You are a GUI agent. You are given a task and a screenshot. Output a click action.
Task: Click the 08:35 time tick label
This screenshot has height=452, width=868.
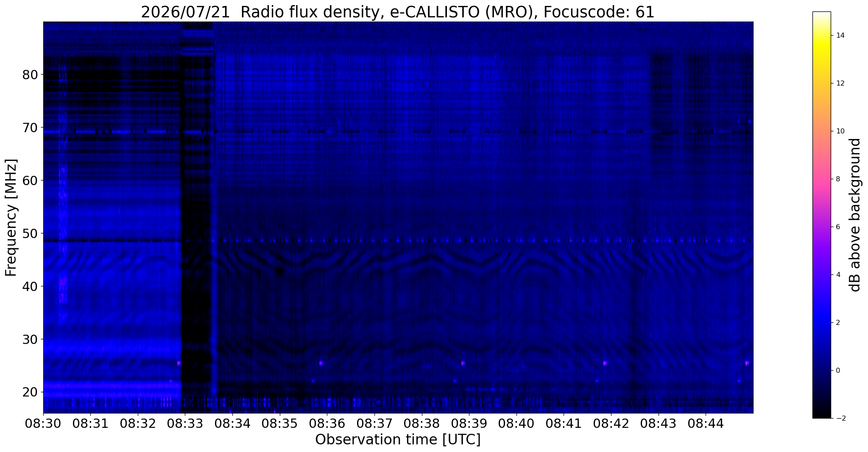[280, 423]
